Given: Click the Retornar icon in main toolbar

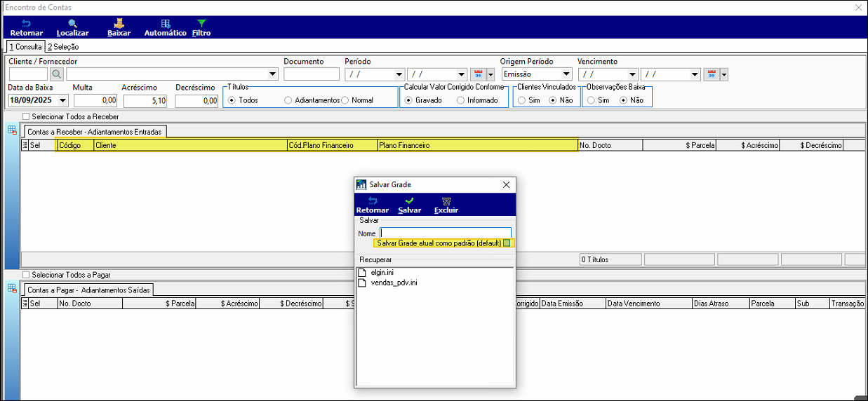Looking at the screenshot, I should [26, 27].
